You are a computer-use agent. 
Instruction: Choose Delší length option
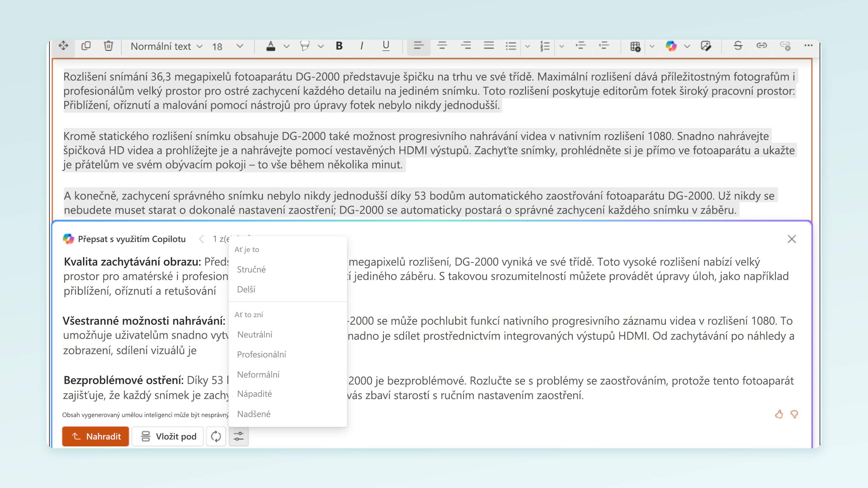(288, 289)
